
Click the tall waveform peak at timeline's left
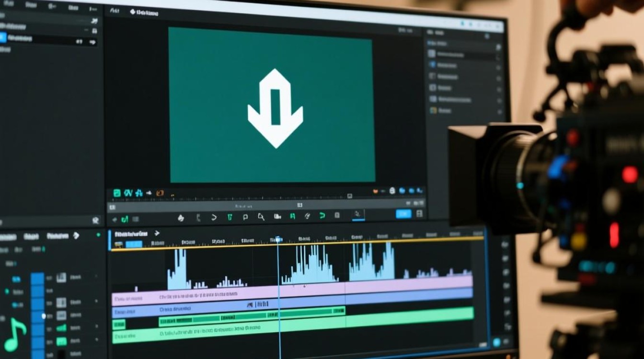click(179, 269)
